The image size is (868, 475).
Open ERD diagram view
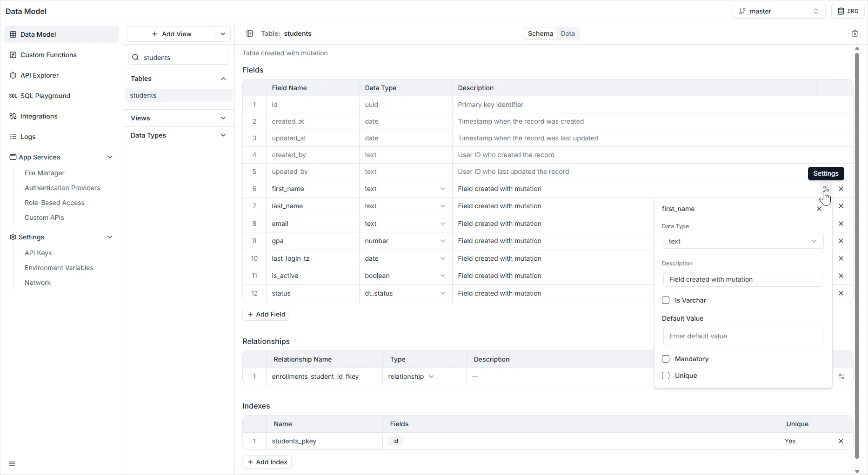(x=848, y=11)
